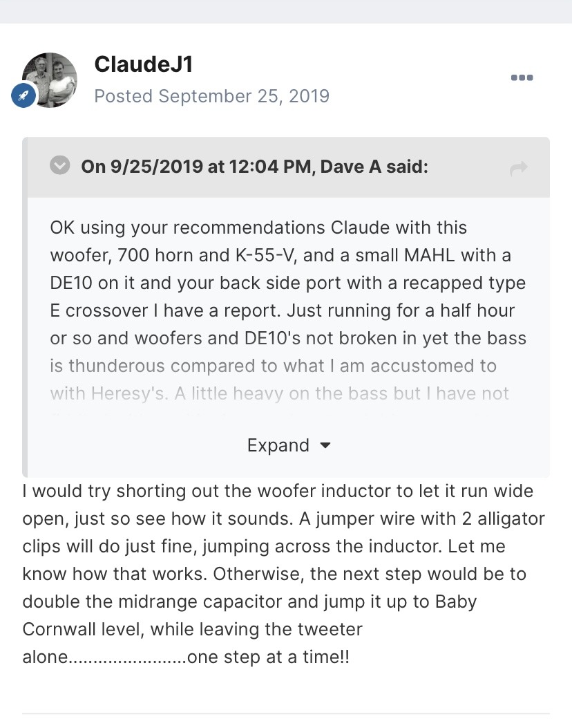The height and width of the screenshot is (728, 572).
Task: Click the quoted text about the recapped crossover
Action: point(287,283)
